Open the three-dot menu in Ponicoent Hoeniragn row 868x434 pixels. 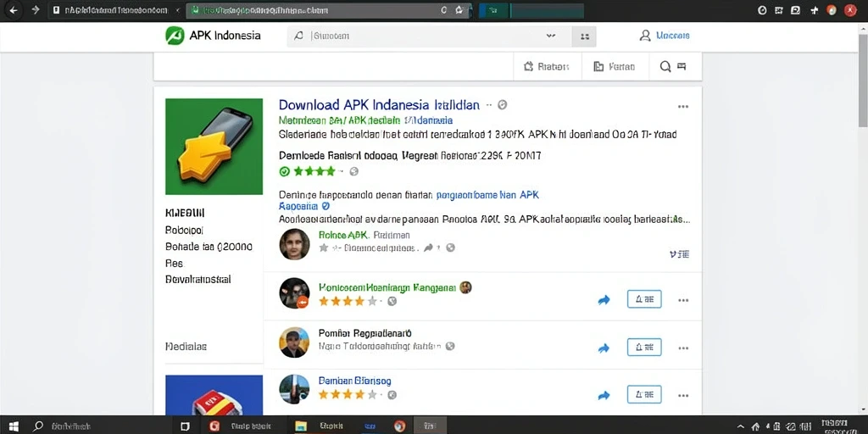point(683,300)
